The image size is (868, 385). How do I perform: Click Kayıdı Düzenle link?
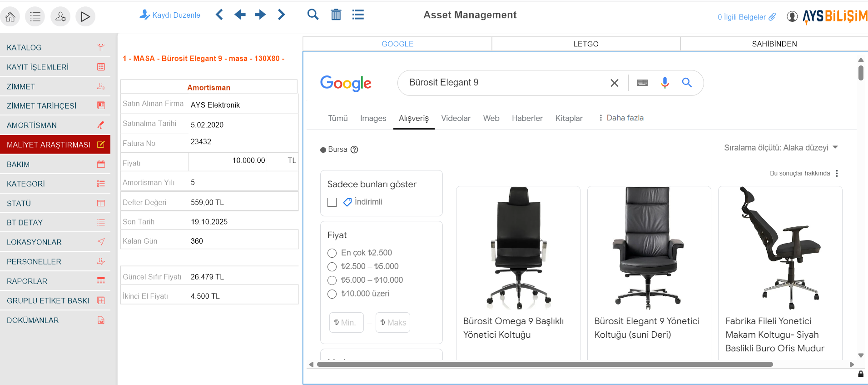click(170, 15)
